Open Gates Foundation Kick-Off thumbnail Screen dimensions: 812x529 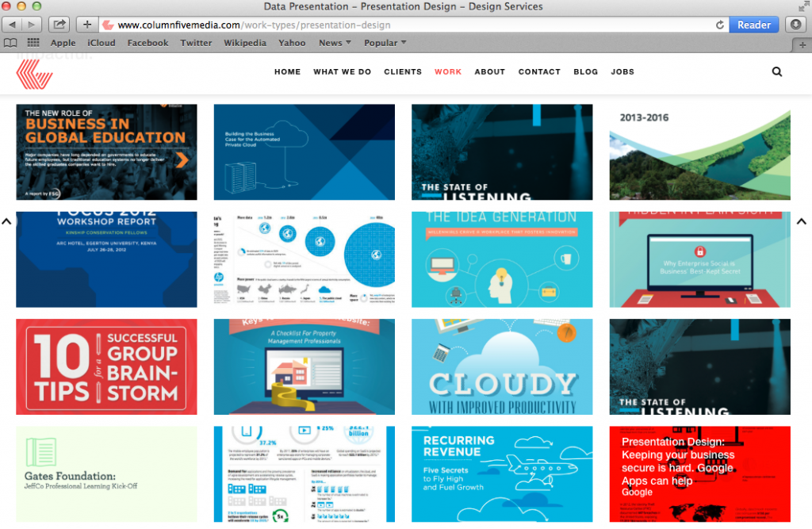(x=106, y=474)
